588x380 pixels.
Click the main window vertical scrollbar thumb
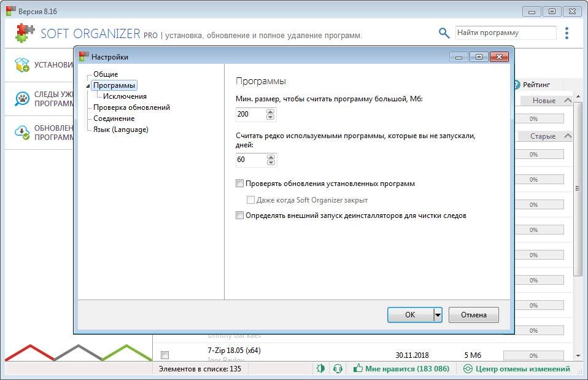pyautogui.click(x=578, y=188)
